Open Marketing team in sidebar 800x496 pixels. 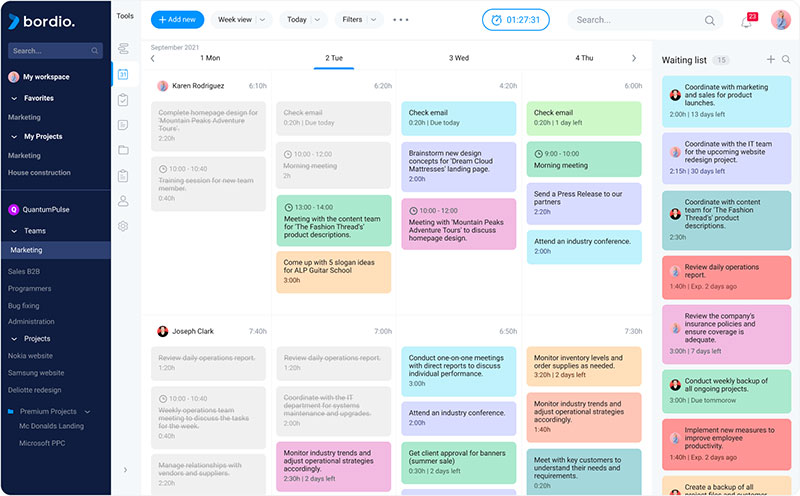tap(56, 250)
